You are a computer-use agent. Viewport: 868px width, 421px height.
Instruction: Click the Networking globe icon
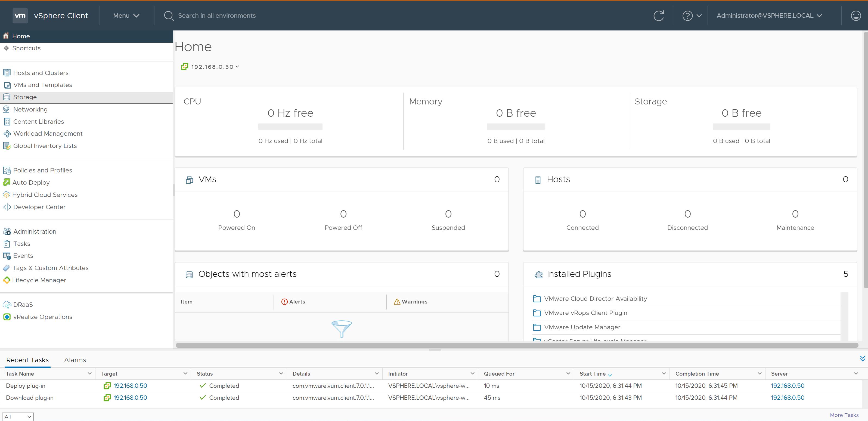point(7,109)
